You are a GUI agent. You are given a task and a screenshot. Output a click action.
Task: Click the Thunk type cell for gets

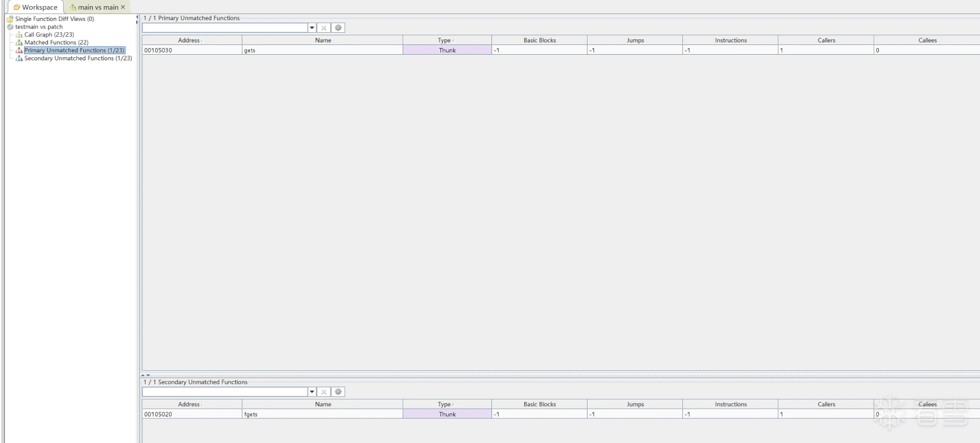point(447,50)
